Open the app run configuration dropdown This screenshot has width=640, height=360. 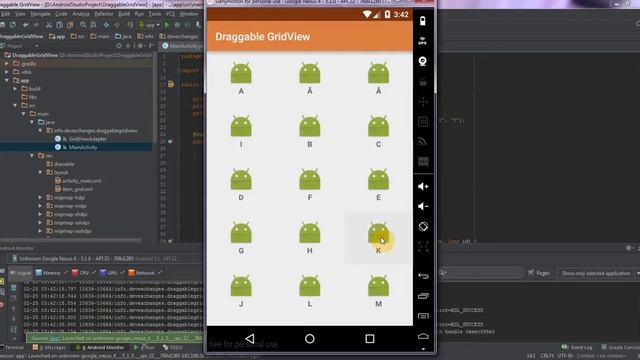(x=149, y=25)
